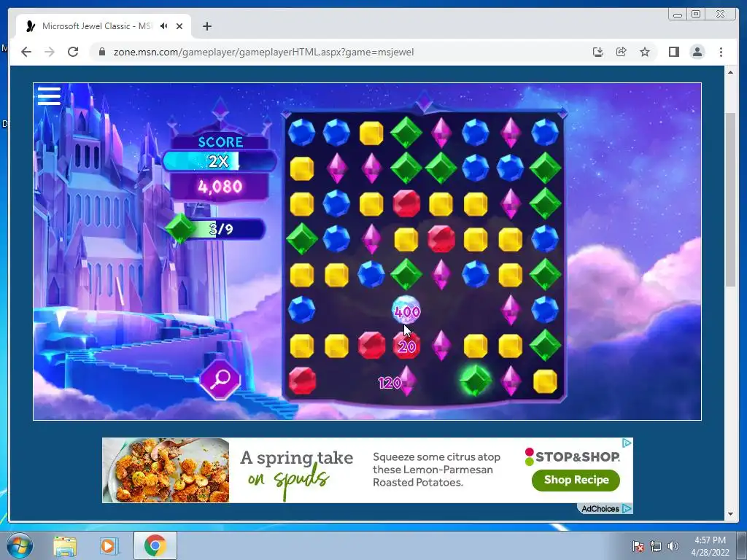This screenshot has height=560, width=747.
Task: Select the yellow gem in bottom-right corner
Action: click(x=545, y=381)
